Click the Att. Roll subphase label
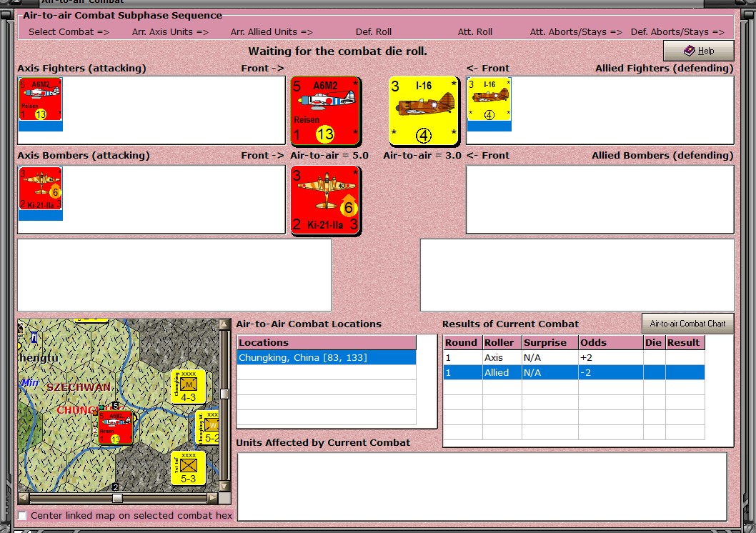This screenshot has width=756, height=533. (475, 32)
